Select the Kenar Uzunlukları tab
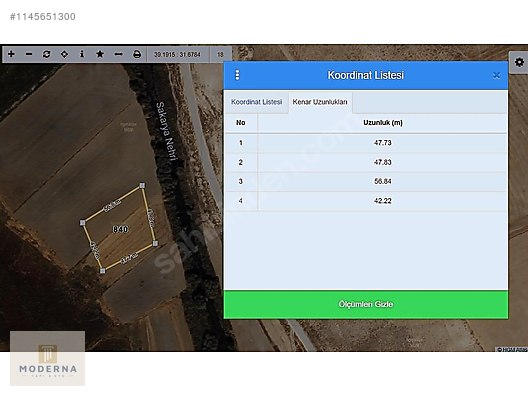 tap(320, 102)
